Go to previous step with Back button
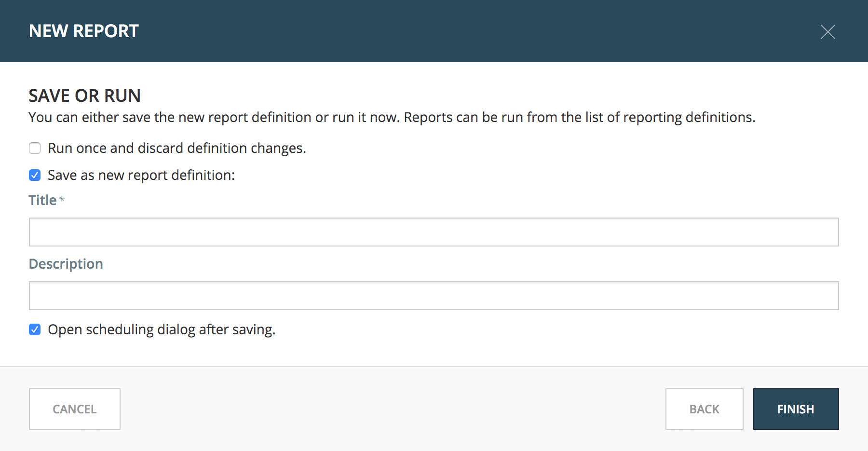The image size is (868, 451). [705, 409]
